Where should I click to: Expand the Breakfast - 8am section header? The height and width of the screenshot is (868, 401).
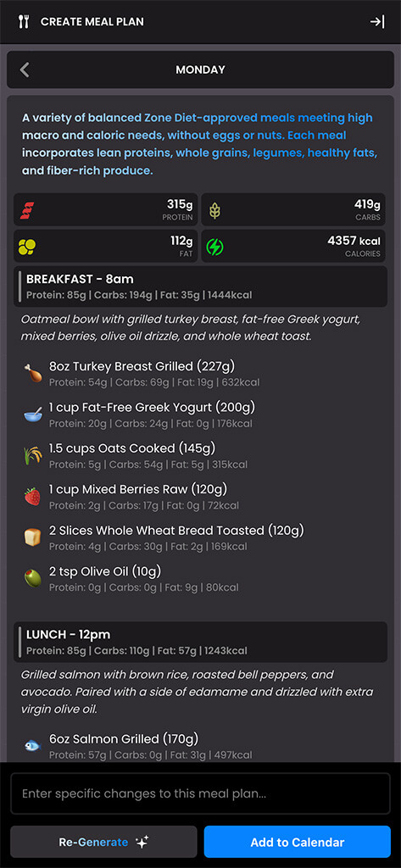coord(200,287)
